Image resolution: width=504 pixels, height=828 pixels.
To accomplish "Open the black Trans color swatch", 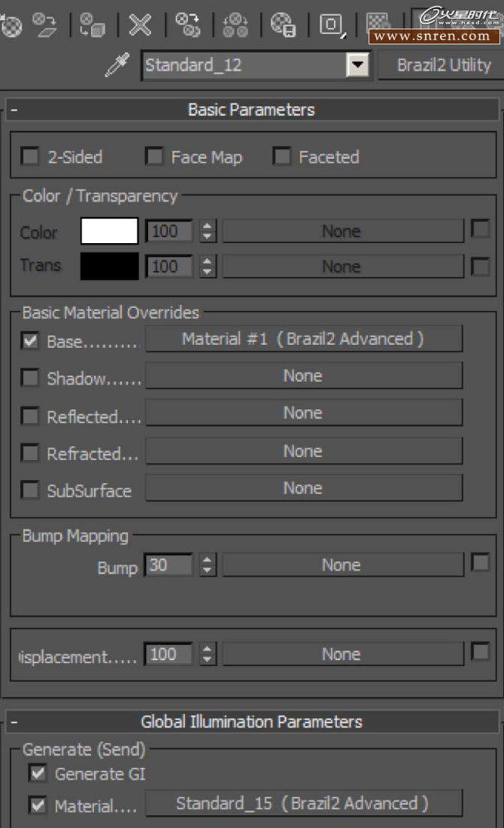I will [109, 266].
